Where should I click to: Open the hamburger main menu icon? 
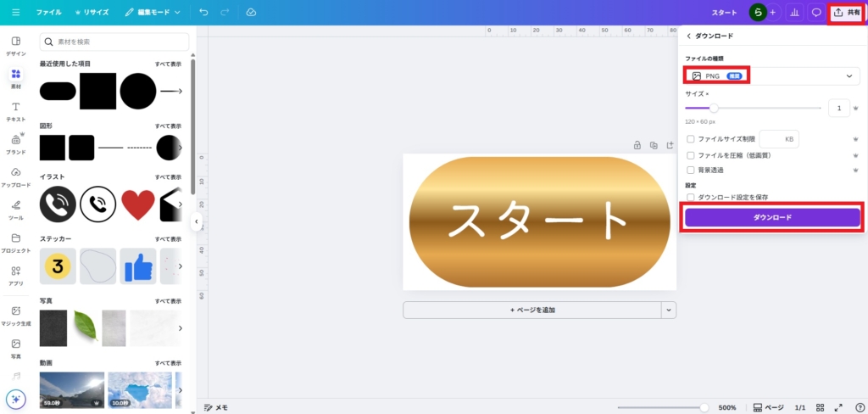click(15, 13)
